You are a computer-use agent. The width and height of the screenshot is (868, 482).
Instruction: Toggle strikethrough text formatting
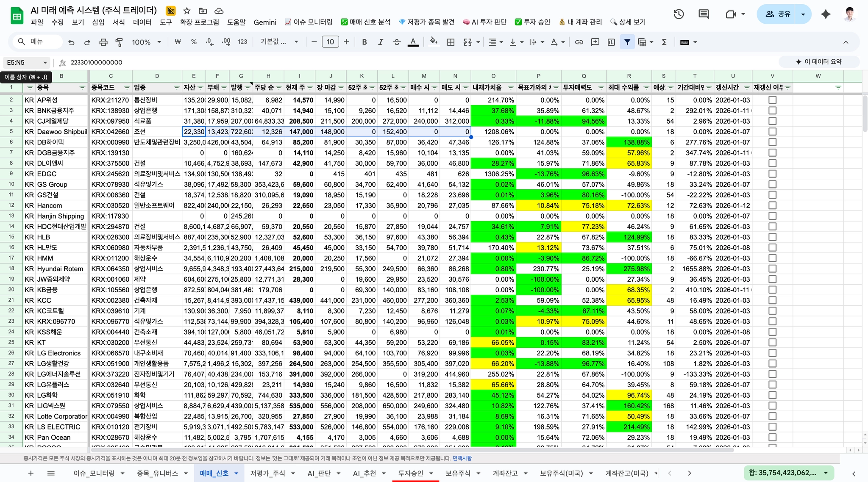click(396, 42)
